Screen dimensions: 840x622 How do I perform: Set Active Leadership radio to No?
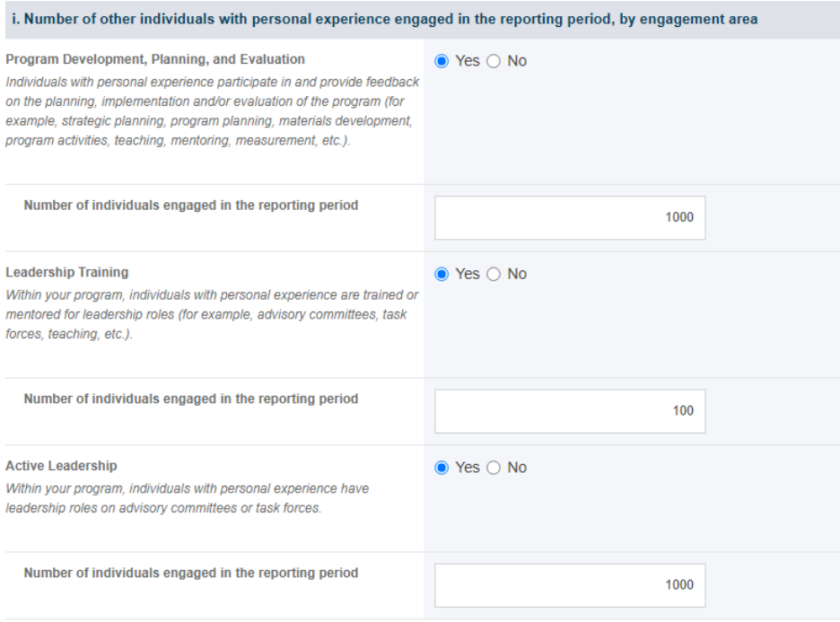tap(494, 468)
